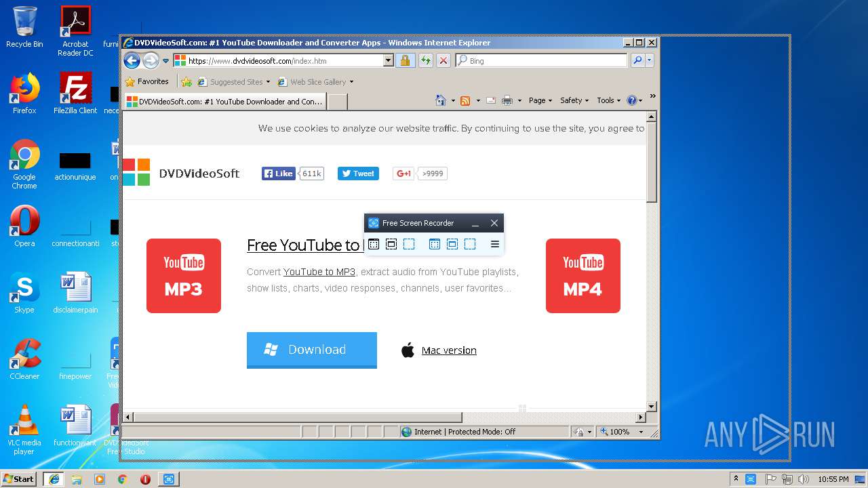Click the Google+ G+1 button
The image size is (868, 488).
tap(403, 174)
